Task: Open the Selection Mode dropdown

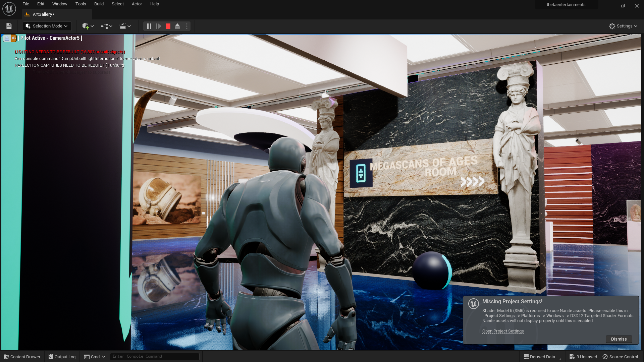Action: [x=47, y=26]
